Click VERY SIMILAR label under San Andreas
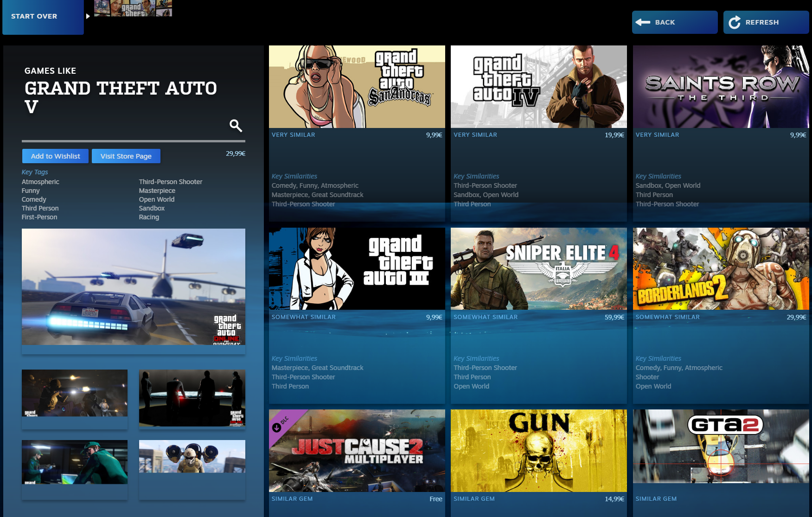The width and height of the screenshot is (812, 517). [x=294, y=135]
